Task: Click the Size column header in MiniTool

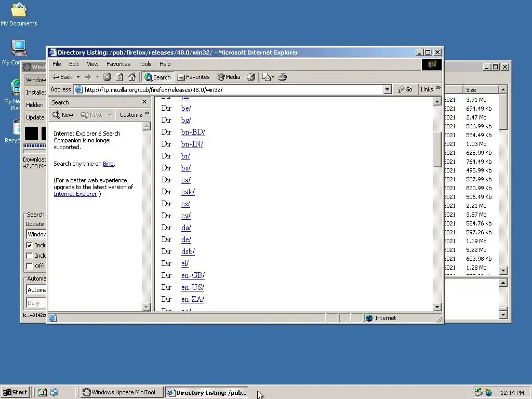Action: pyautogui.click(x=481, y=89)
